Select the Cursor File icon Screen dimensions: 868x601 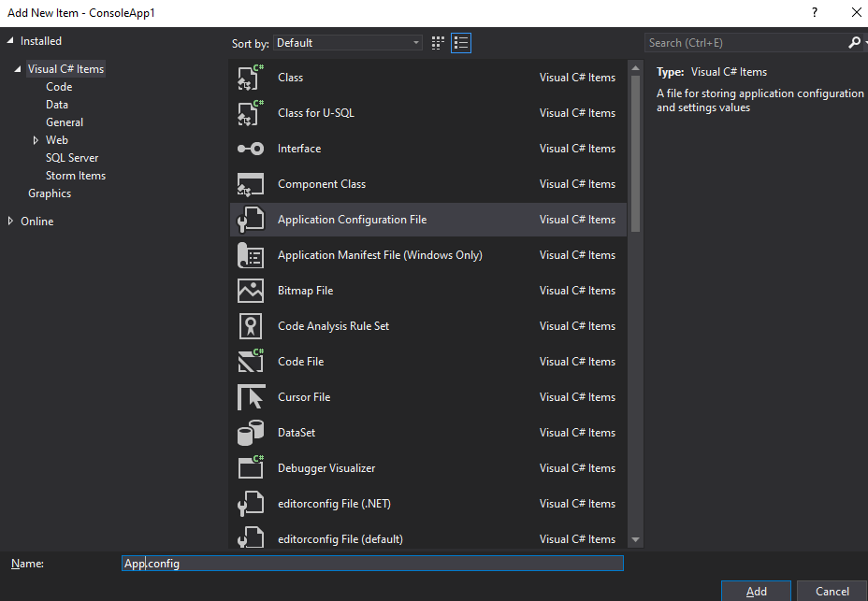click(x=251, y=397)
